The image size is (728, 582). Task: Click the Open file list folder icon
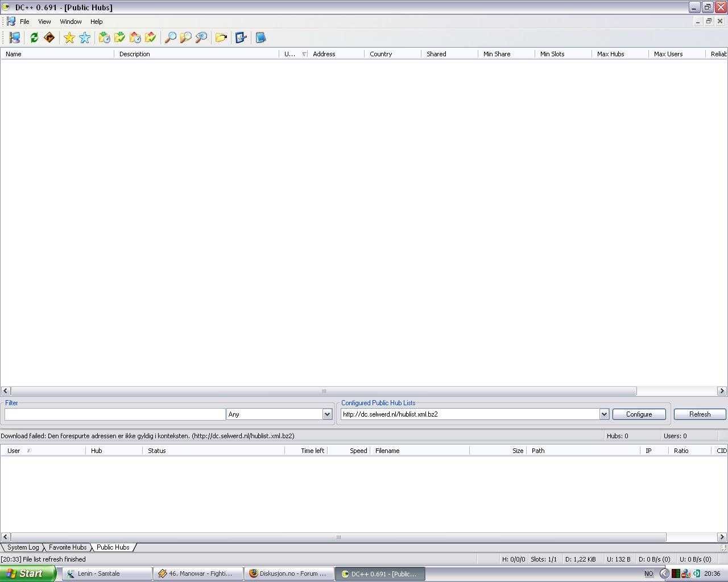[x=221, y=38]
